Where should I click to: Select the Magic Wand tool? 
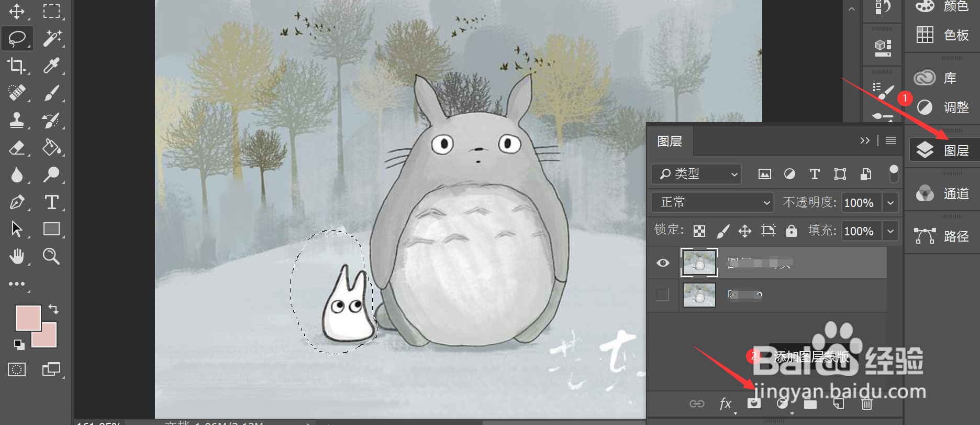pos(51,38)
